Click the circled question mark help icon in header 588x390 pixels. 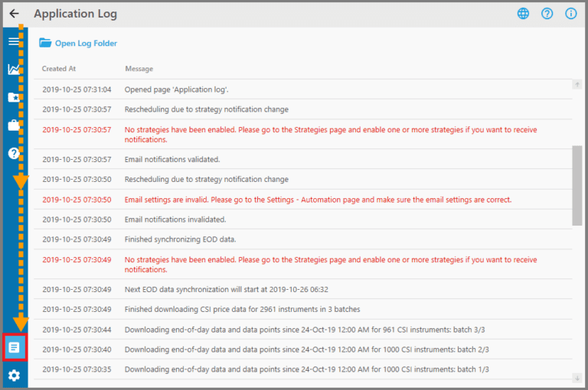pos(547,14)
